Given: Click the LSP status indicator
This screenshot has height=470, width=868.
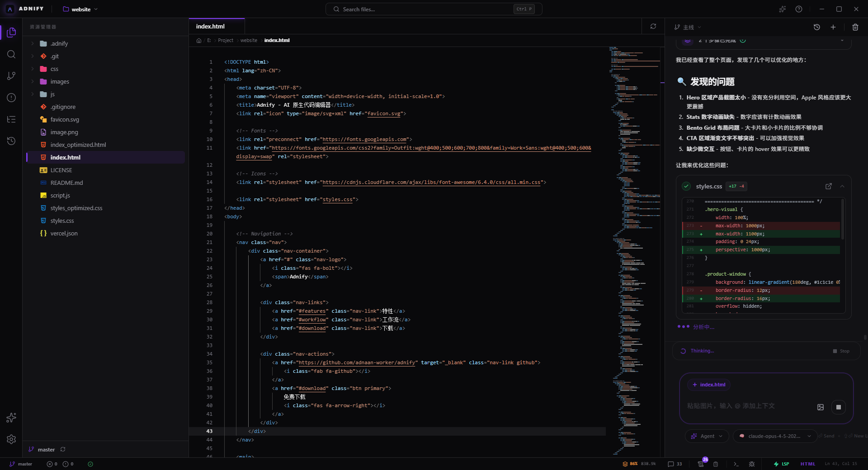Looking at the screenshot, I should [781, 464].
